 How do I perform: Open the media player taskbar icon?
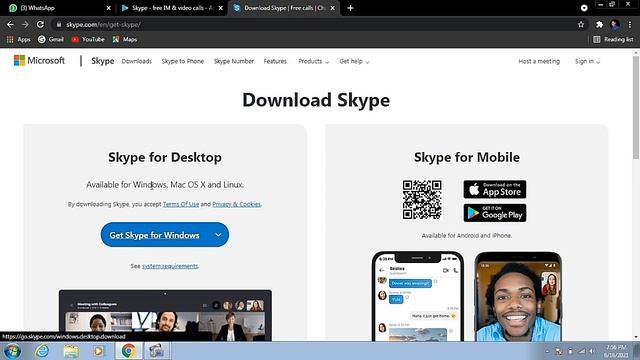click(98, 351)
